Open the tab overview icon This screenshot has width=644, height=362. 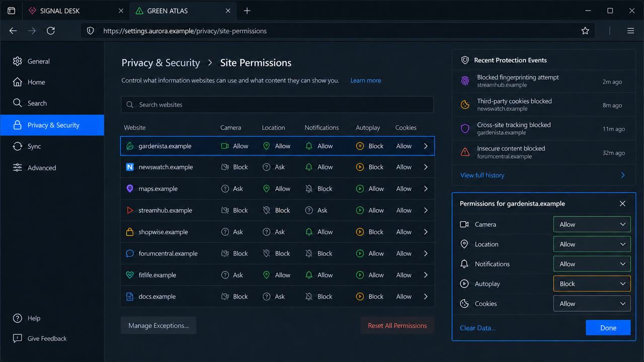12,11
